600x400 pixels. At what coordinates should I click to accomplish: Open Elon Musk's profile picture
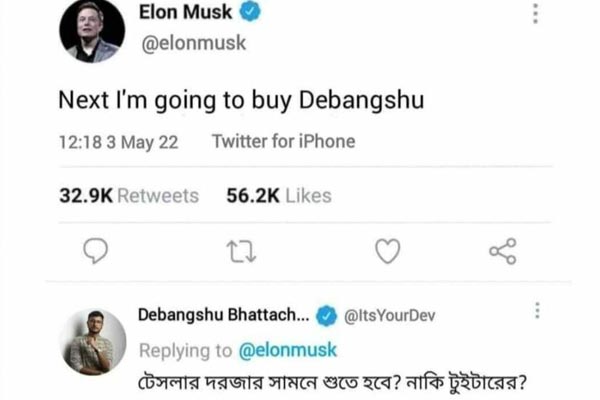tap(92, 30)
